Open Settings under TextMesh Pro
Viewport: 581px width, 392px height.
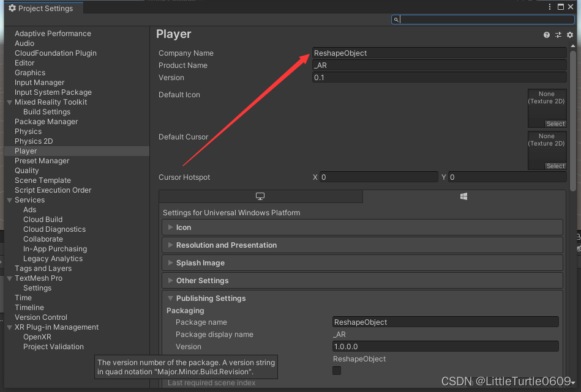tap(37, 288)
